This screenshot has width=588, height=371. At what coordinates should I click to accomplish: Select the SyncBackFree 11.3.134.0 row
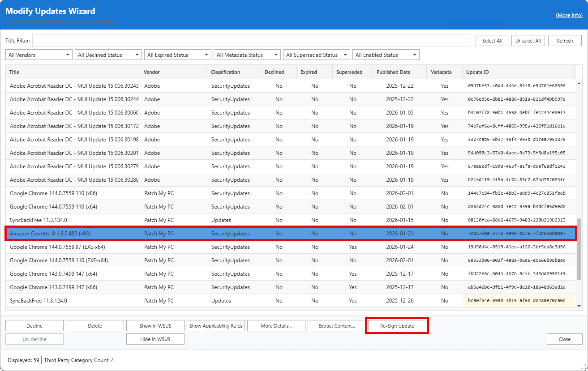(39, 220)
